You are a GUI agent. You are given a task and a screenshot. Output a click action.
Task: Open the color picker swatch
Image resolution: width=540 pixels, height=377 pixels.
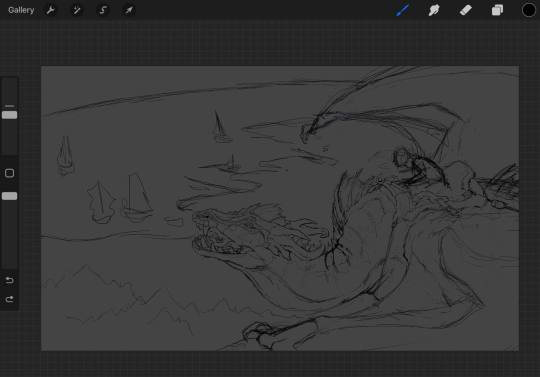coord(529,10)
